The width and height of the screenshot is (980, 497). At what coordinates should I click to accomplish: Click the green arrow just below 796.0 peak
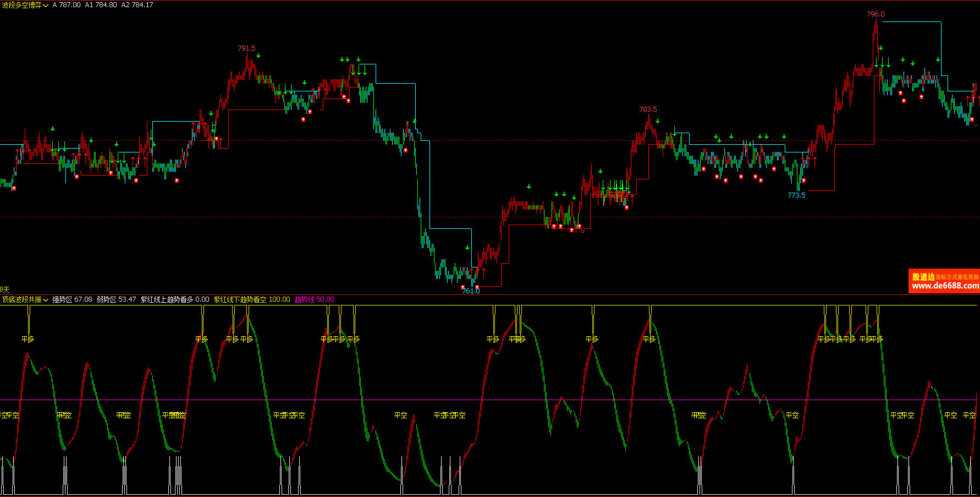[x=880, y=48]
